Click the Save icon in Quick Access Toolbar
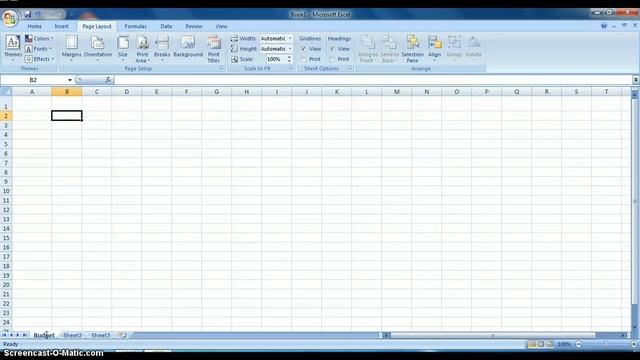The height and width of the screenshot is (360, 640). click(x=28, y=15)
